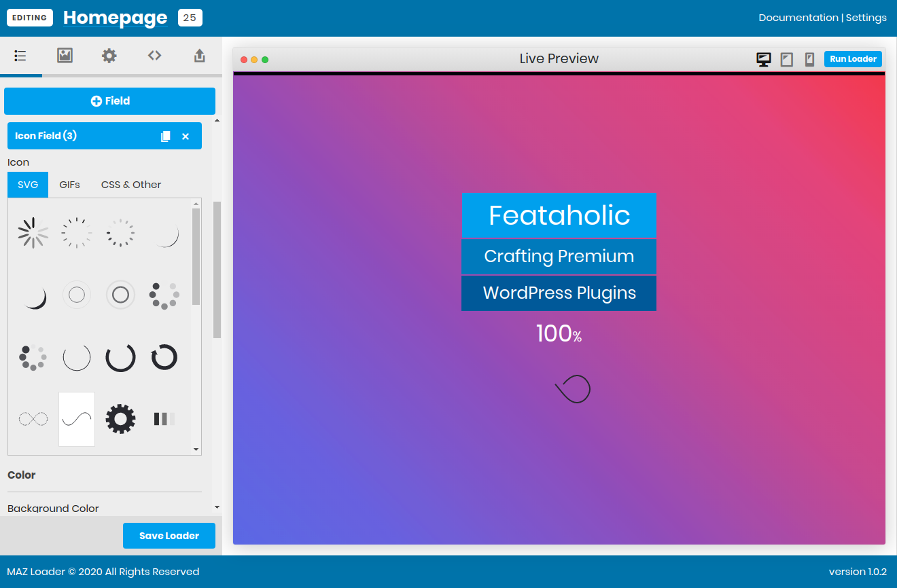Choose the dotted-dash spinner icon
Viewport: 897px width, 588px height.
tap(120, 232)
